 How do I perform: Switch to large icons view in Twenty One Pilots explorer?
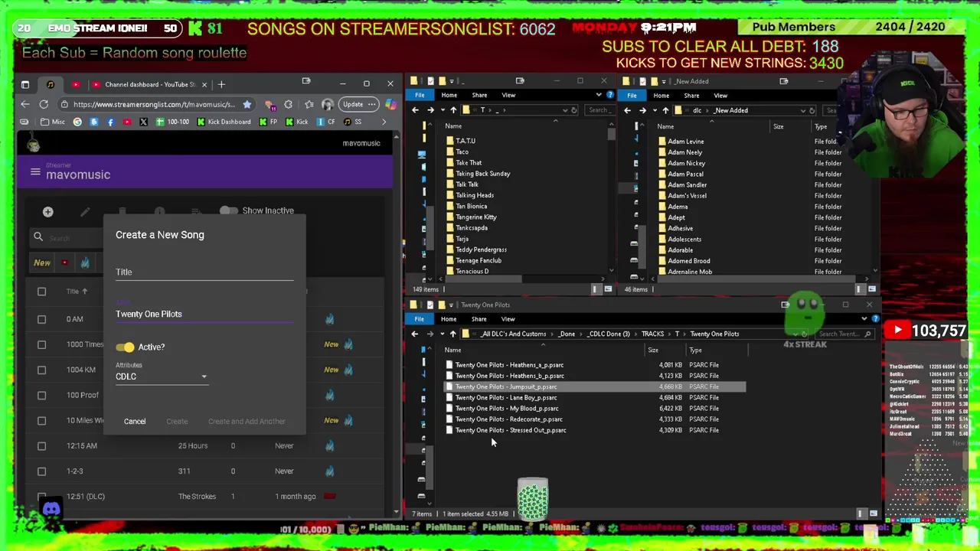pos(873,514)
